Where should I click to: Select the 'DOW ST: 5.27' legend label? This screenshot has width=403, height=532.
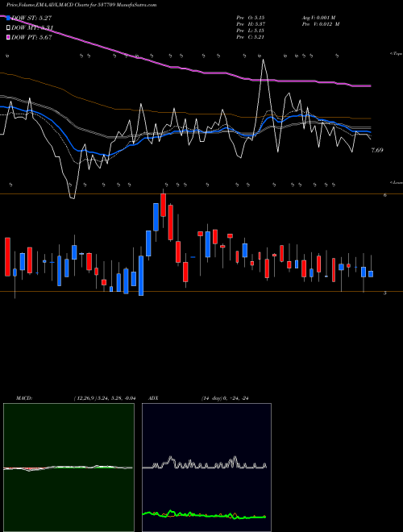click(x=31, y=18)
